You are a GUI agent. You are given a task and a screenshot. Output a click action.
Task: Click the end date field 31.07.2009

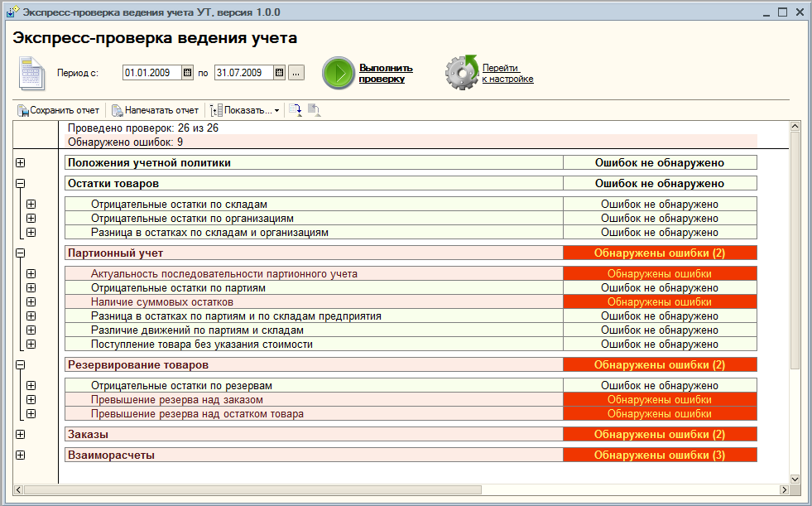click(x=244, y=73)
